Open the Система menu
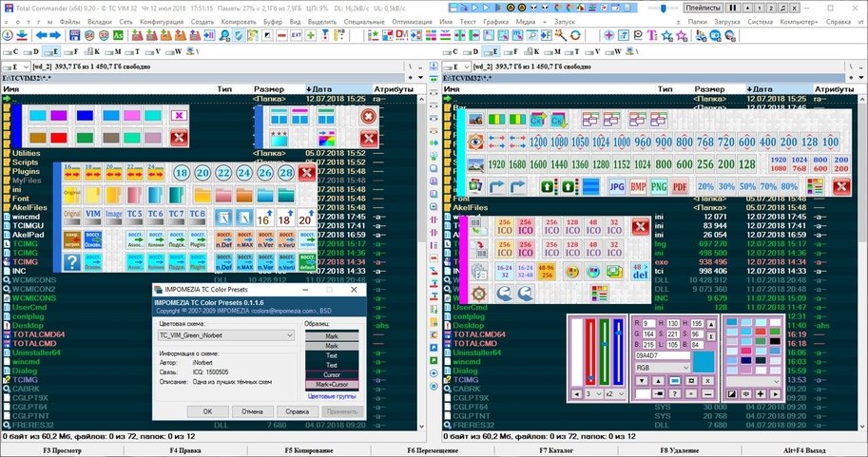This screenshot has height=457, width=868. [760, 22]
